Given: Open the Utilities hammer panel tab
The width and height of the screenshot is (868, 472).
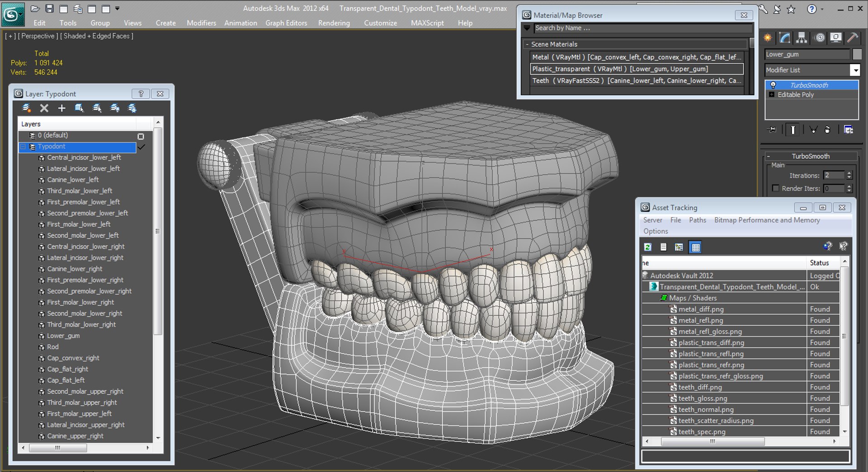Looking at the screenshot, I should (x=853, y=38).
